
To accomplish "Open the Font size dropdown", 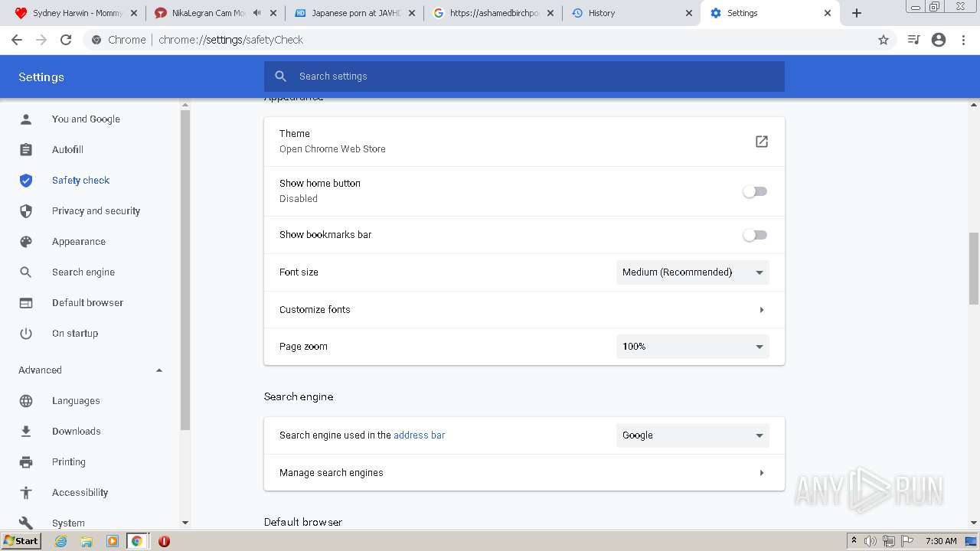I will tap(693, 272).
